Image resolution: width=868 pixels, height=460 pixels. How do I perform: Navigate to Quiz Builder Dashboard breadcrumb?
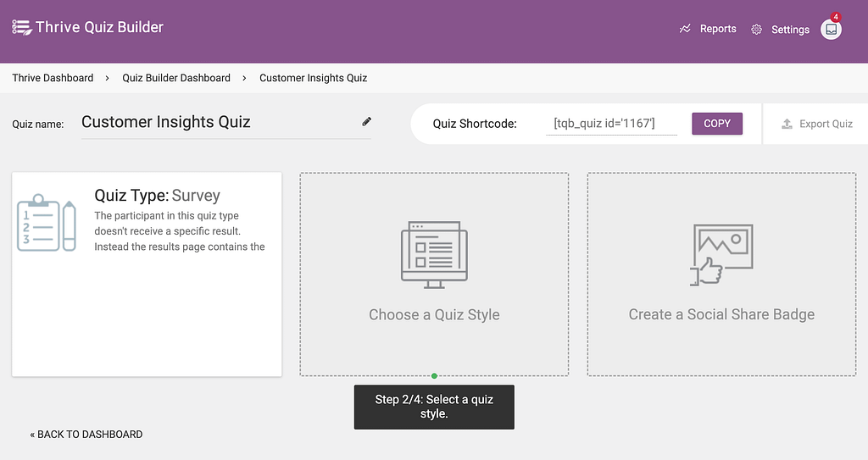click(176, 78)
